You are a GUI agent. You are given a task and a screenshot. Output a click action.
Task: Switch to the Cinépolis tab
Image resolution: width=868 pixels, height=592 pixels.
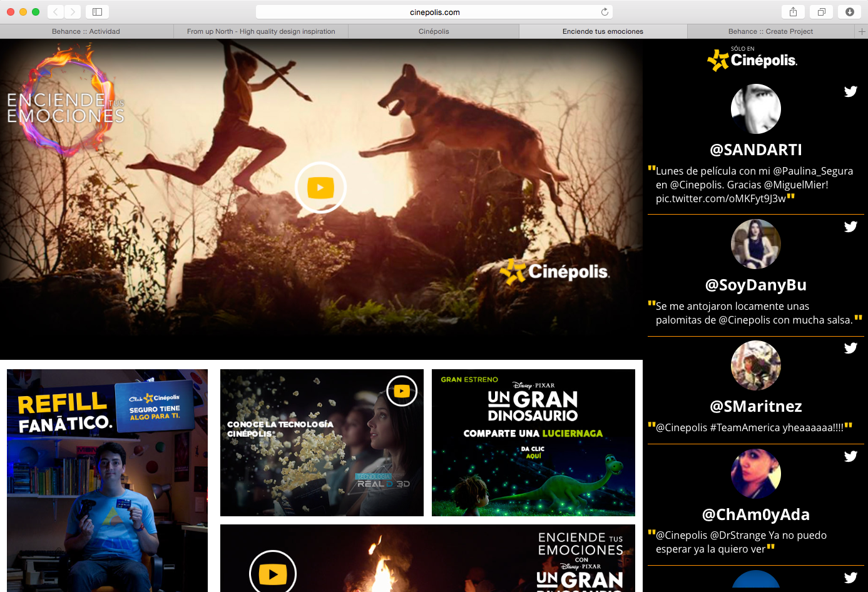(434, 31)
